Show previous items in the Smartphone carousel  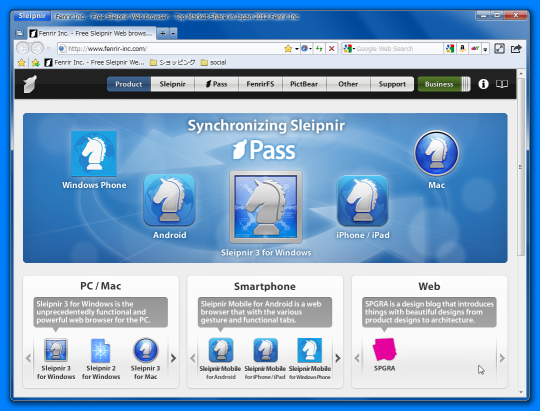193,358
